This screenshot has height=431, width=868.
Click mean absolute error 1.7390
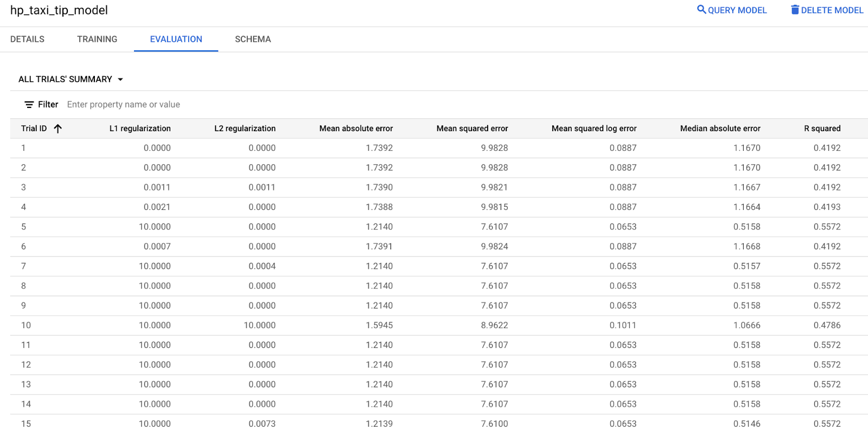click(x=379, y=188)
